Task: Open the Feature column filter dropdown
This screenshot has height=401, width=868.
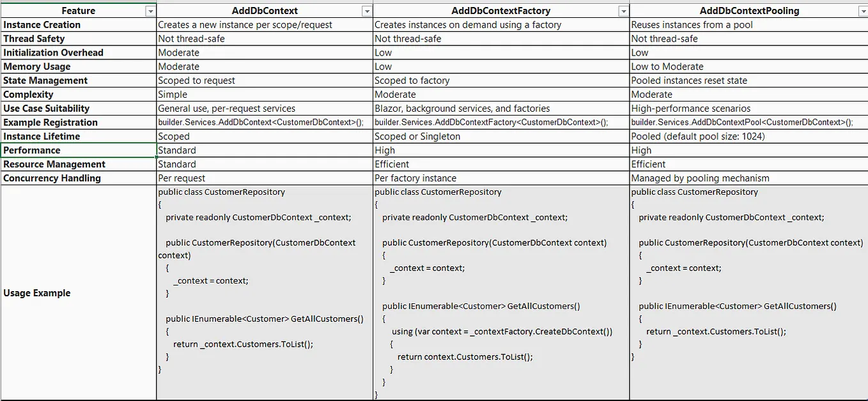Action: (151, 10)
